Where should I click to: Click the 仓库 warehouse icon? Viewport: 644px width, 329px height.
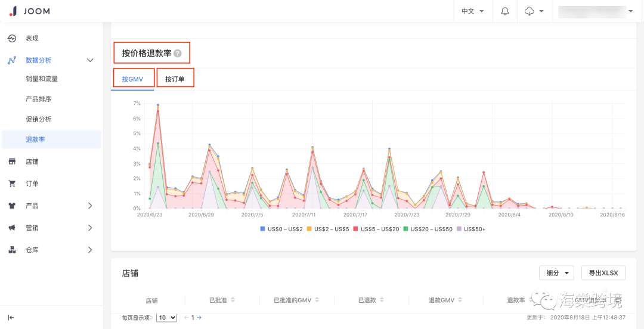[x=12, y=250]
